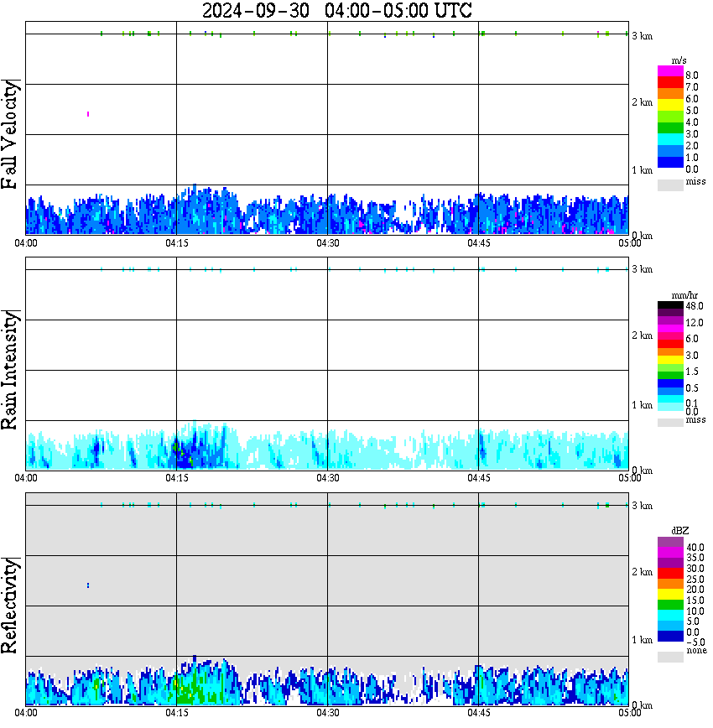Click the 'm/s' unit label
This screenshot has width=713, height=728.
[x=679, y=60]
